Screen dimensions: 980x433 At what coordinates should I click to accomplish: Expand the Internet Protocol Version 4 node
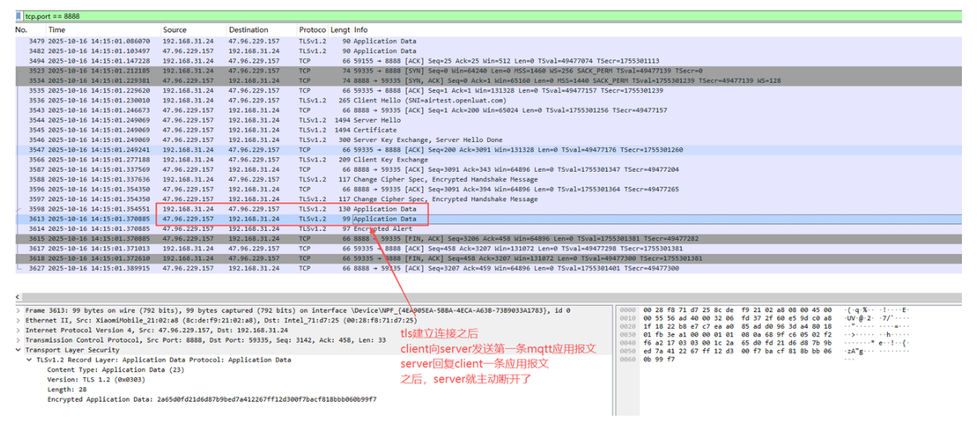point(18,330)
